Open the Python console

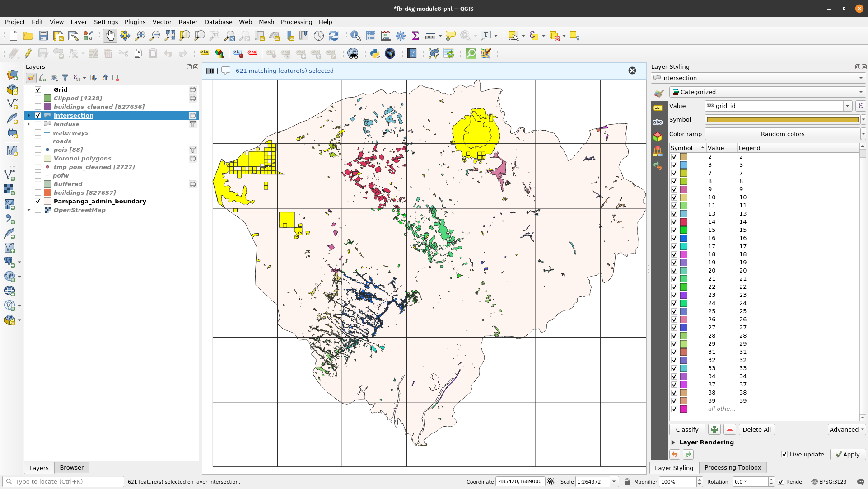click(x=374, y=54)
